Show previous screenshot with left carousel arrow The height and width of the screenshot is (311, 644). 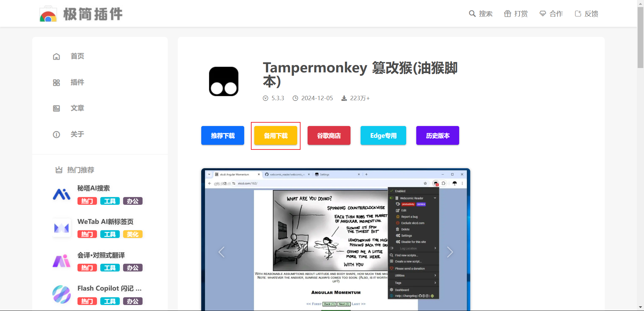click(x=221, y=252)
